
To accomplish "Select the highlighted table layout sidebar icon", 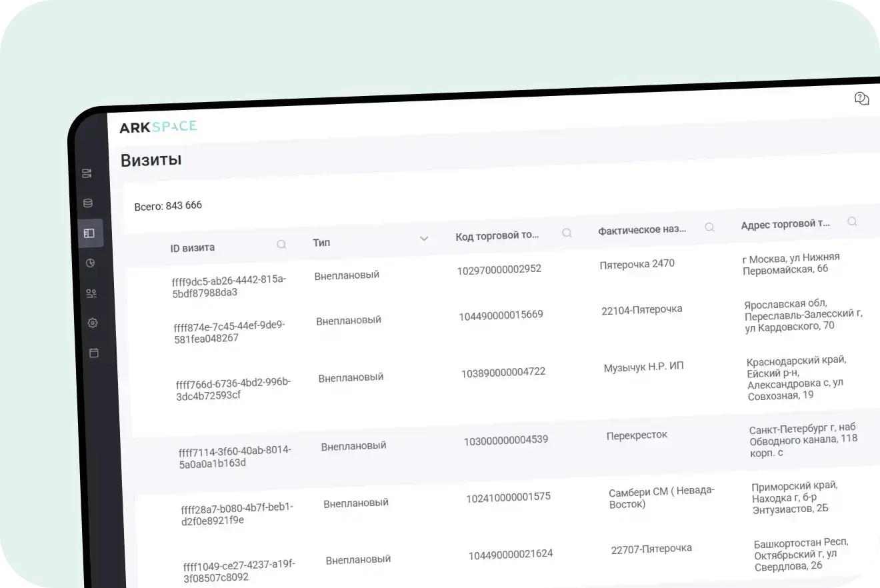I will point(89,233).
